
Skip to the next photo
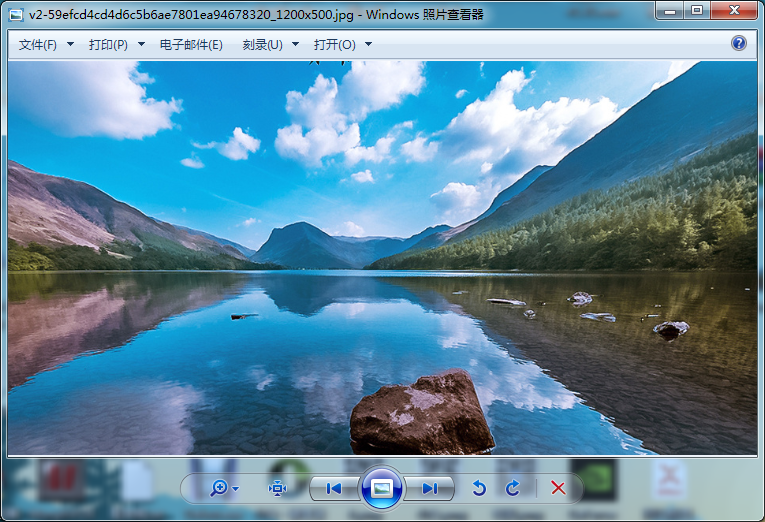[x=430, y=488]
